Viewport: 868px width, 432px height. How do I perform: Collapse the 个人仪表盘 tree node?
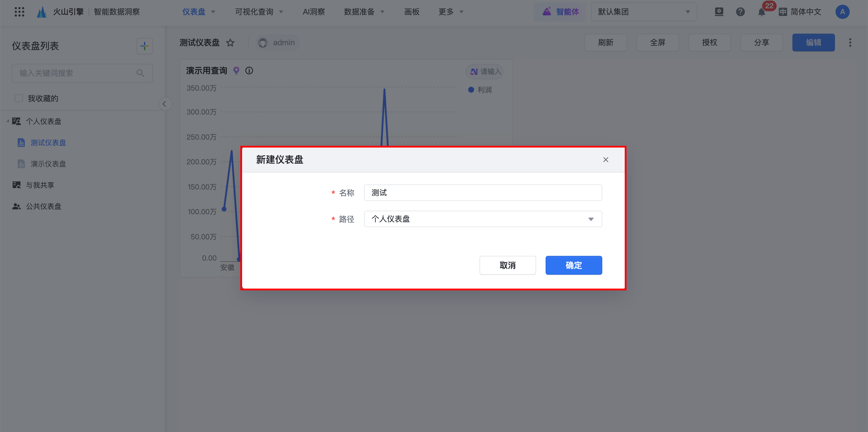tap(8, 121)
